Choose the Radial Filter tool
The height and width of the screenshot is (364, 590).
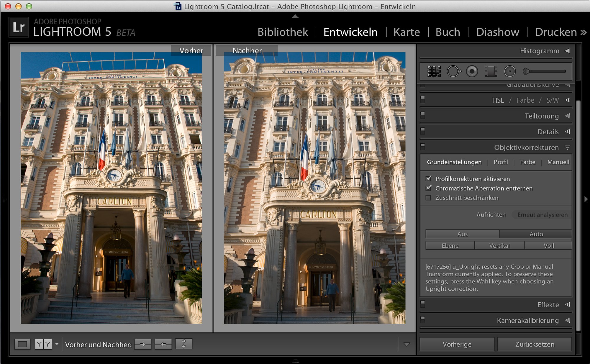tap(509, 71)
